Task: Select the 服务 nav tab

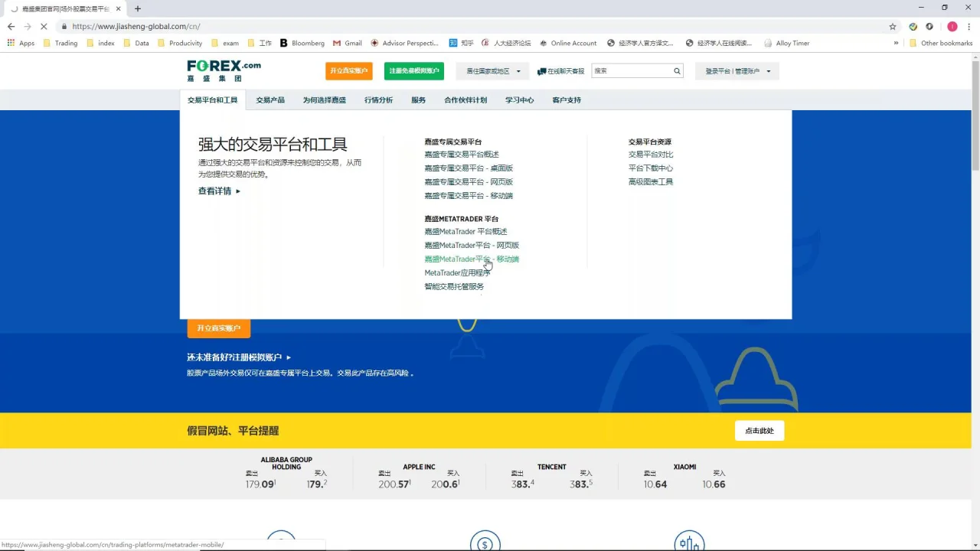Action: coord(418,100)
